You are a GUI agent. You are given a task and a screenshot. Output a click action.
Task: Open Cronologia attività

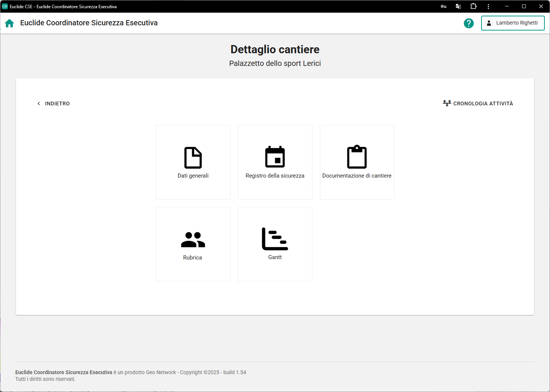[x=478, y=103]
